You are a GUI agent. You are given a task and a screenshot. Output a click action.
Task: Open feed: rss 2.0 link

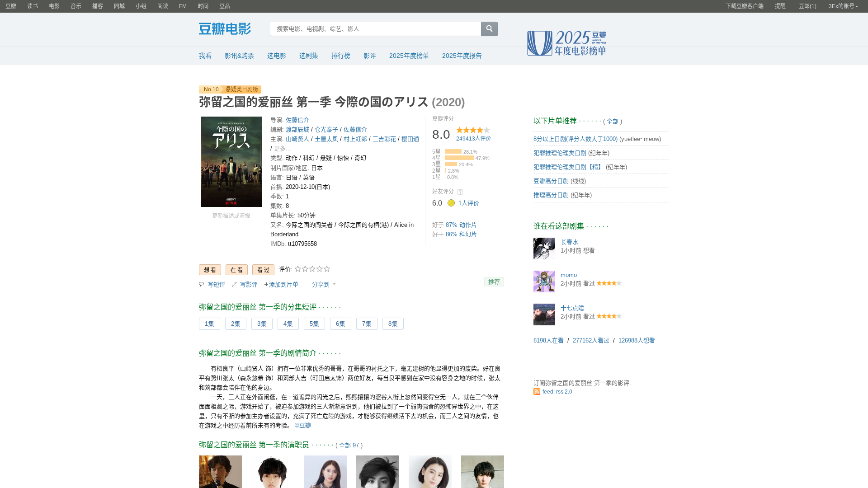tap(557, 392)
